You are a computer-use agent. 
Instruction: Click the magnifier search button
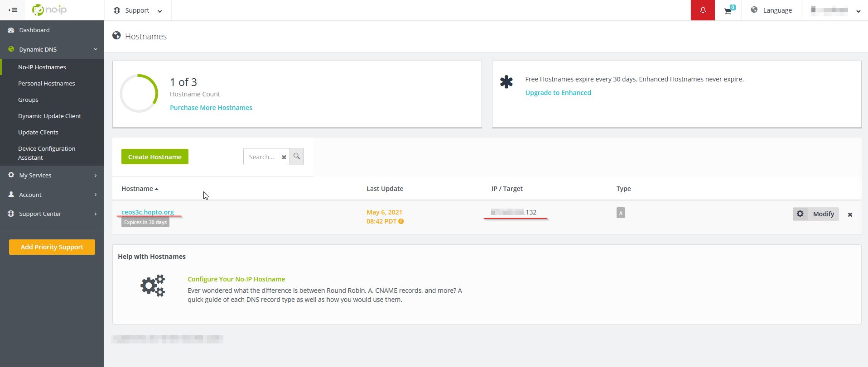(x=297, y=157)
